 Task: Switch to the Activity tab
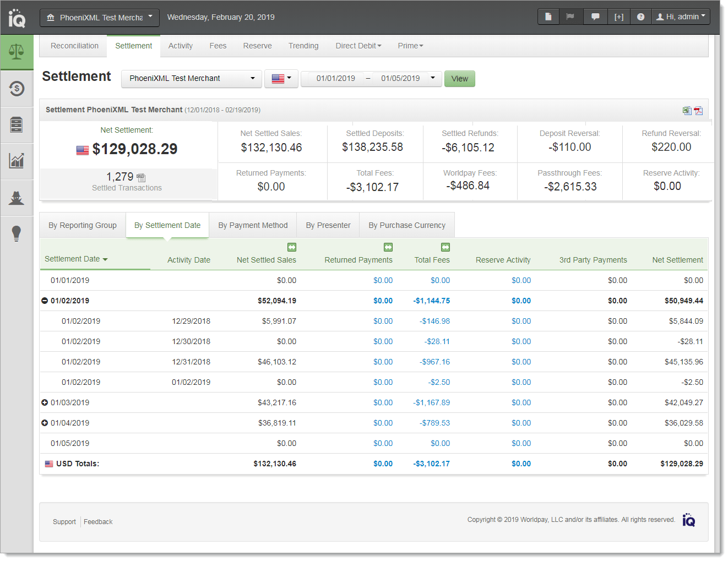(x=181, y=46)
